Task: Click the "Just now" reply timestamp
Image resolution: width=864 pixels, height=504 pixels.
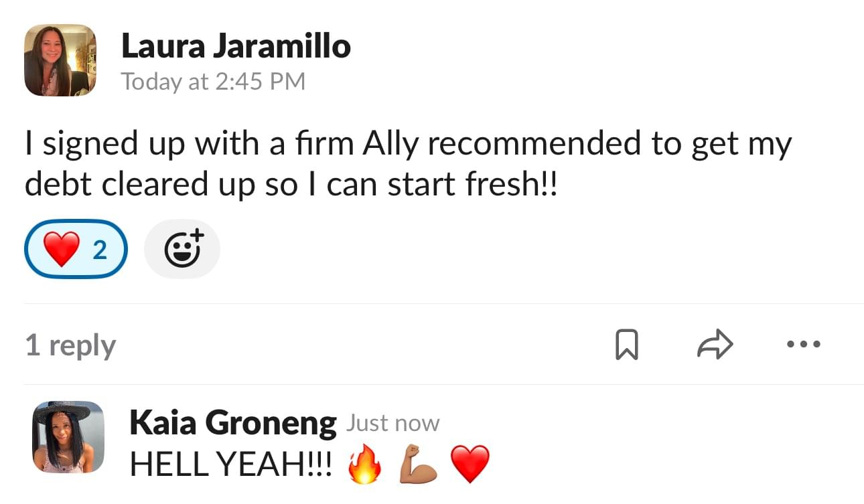Action: point(392,423)
